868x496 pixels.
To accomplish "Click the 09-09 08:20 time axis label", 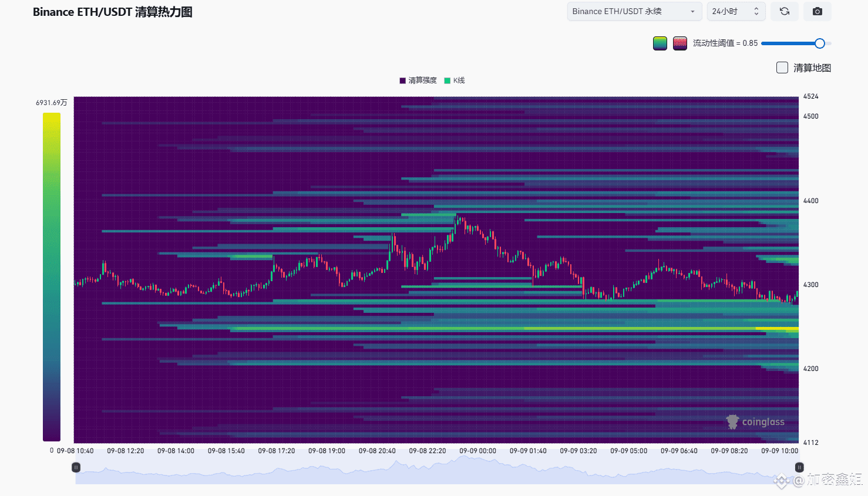I will [x=729, y=451].
